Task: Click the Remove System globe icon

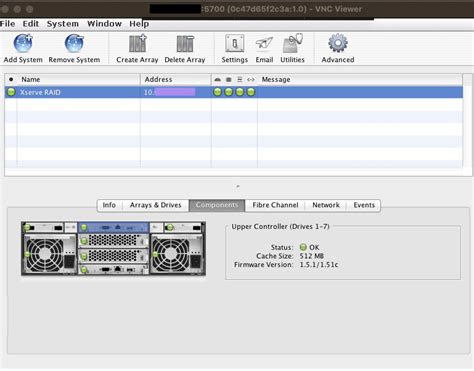Action: click(74, 43)
